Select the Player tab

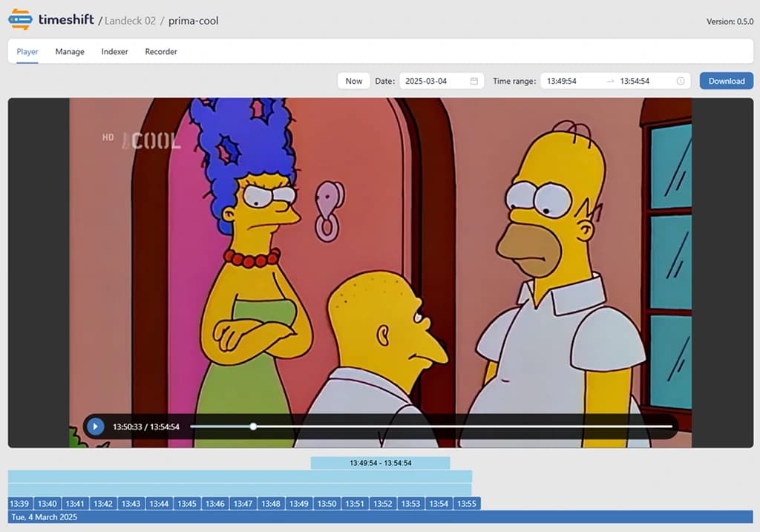(x=27, y=52)
